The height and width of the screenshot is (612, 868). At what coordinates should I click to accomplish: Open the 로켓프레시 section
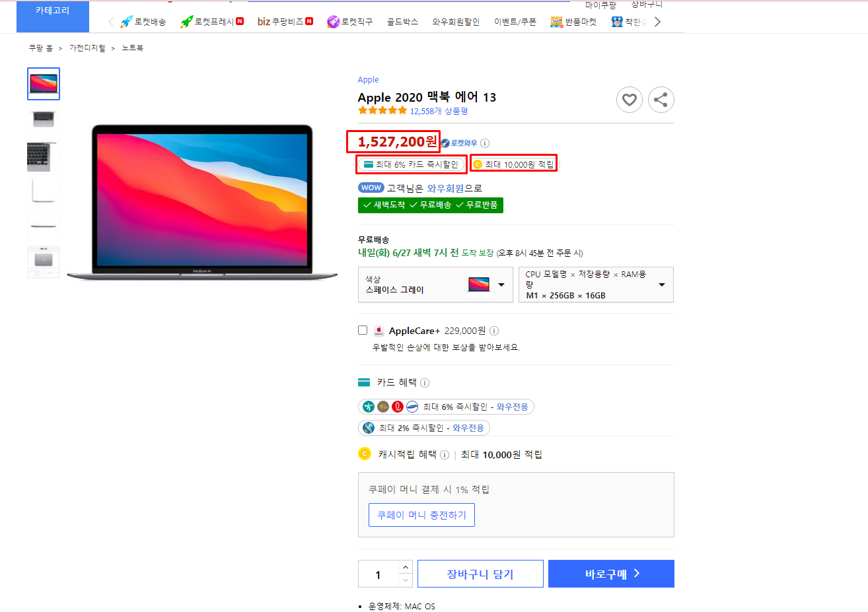point(212,22)
